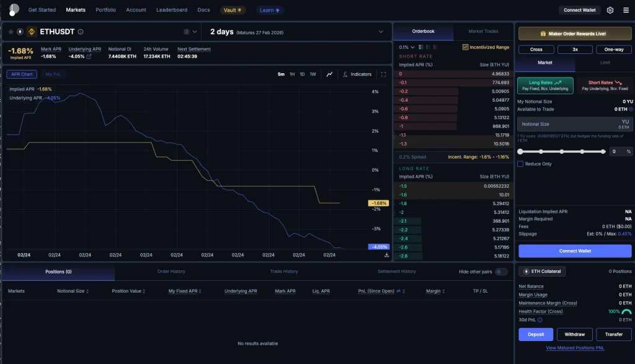Open the 5m timeframe dropdown
Screen dimensions: 635x364
tap(282, 74)
